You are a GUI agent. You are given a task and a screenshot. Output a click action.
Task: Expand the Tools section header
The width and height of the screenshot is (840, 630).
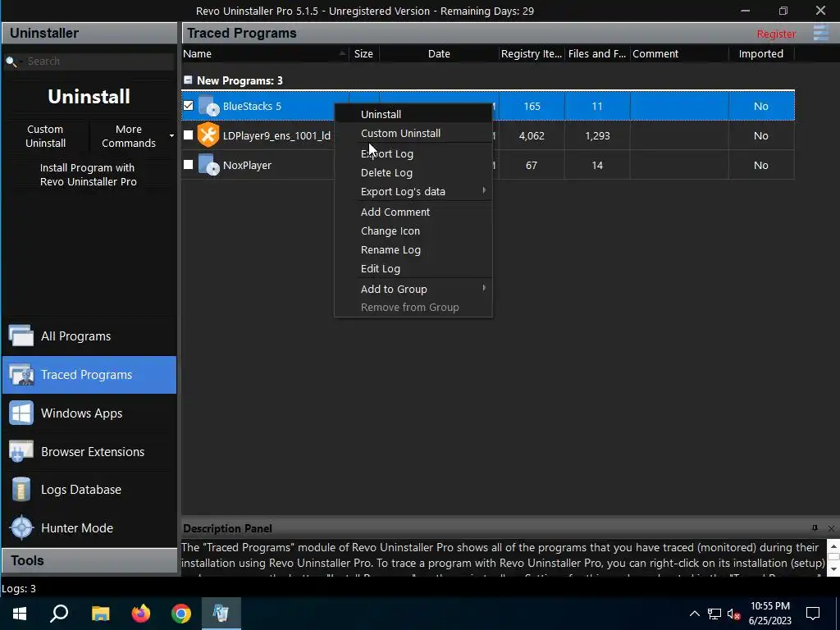click(x=89, y=560)
